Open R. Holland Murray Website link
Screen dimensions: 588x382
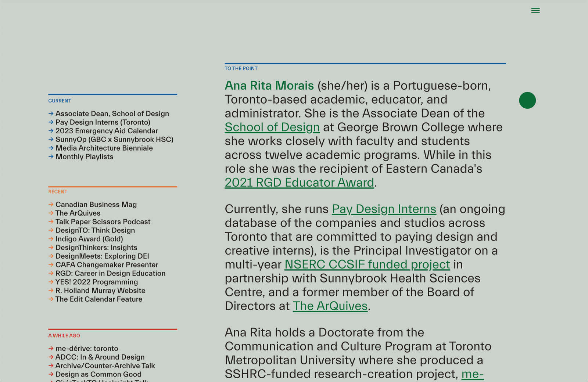click(100, 291)
